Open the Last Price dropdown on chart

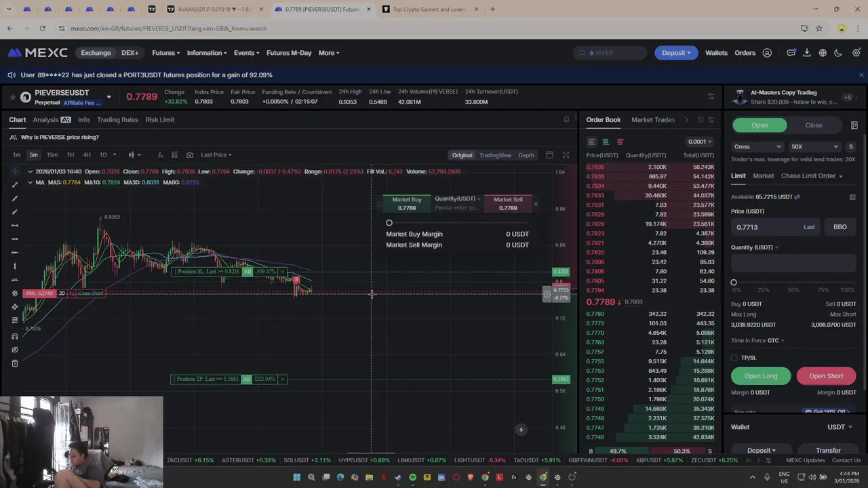pos(216,155)
